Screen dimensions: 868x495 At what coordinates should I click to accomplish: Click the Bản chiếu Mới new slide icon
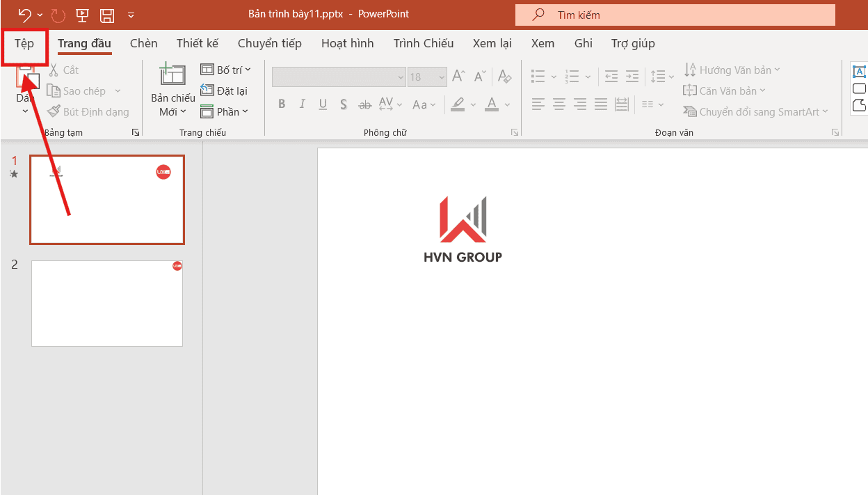(172, 74)
